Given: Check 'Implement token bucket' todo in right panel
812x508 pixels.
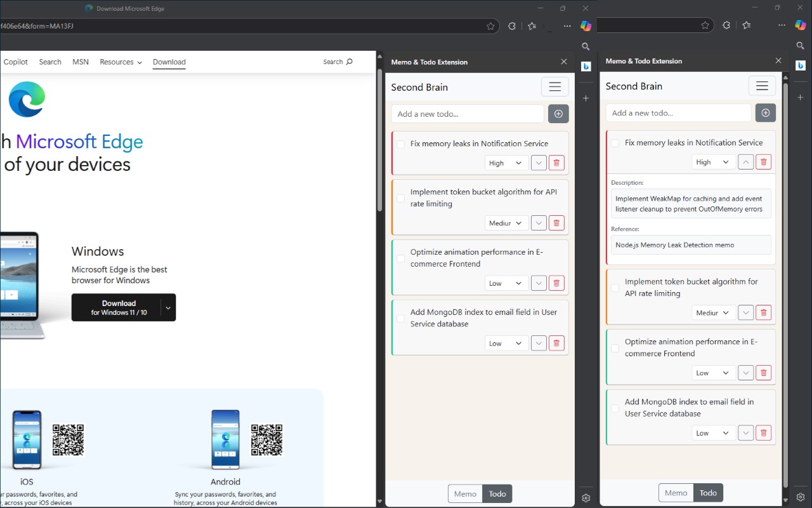Looking at the screenshot, I should coord(615,288).
